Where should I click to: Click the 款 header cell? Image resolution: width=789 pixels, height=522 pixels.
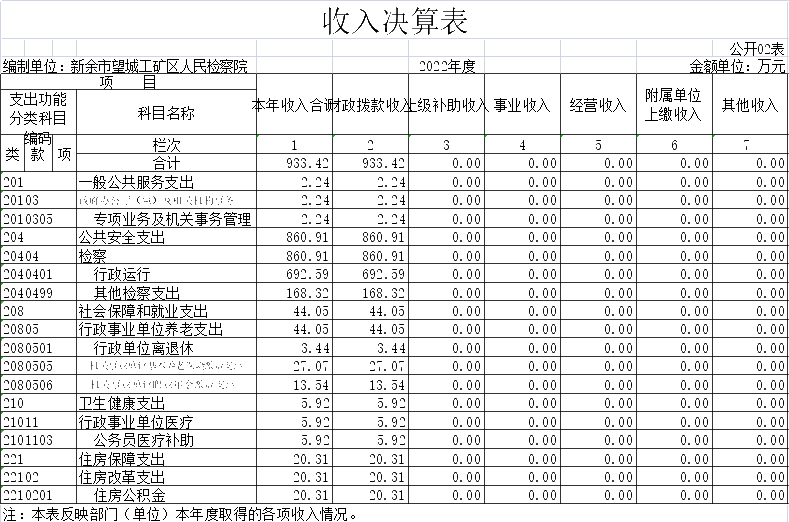click(x=38, y=154)
